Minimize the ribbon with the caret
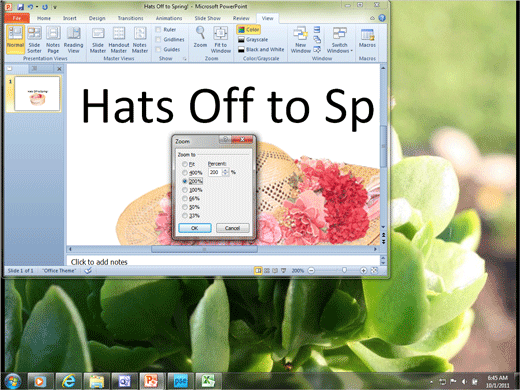The height and width of the screenshot is (390, 520). (373, 18)
